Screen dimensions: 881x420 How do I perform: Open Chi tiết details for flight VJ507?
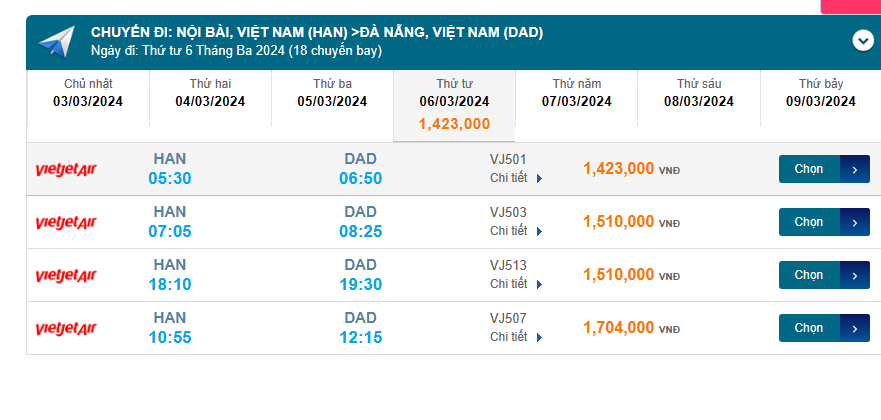point(516,337)
